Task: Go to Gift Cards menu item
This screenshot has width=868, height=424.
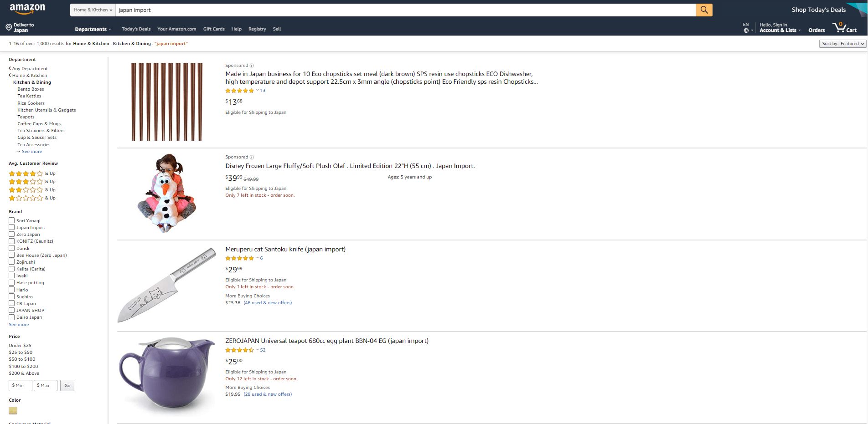Action: click(214, 29)
